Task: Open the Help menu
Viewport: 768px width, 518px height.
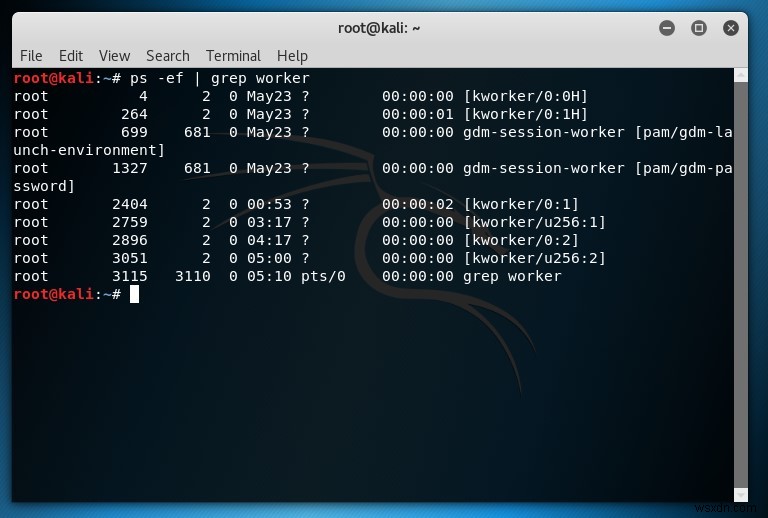Action: click(292, 56)
